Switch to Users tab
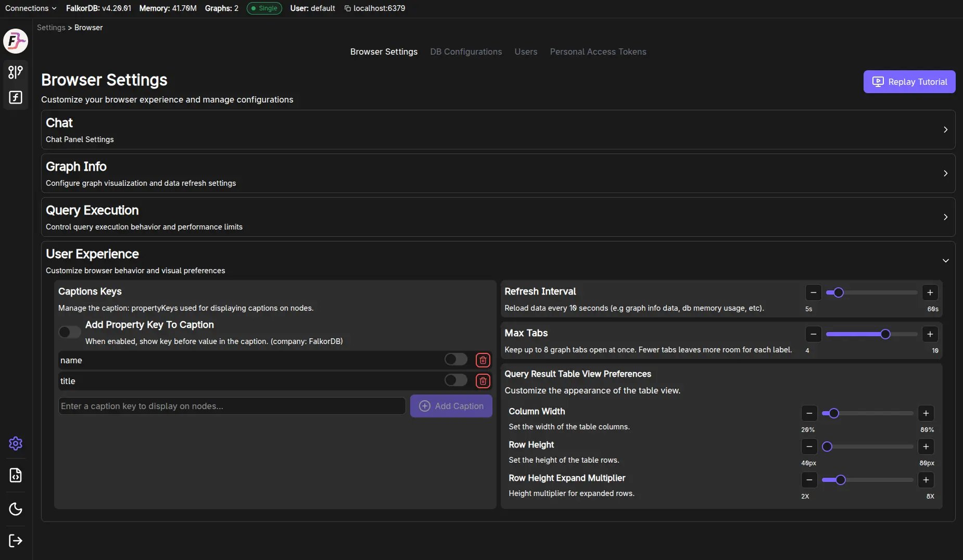The height and width of the screenshot is (560, 963). pos(526,52)
